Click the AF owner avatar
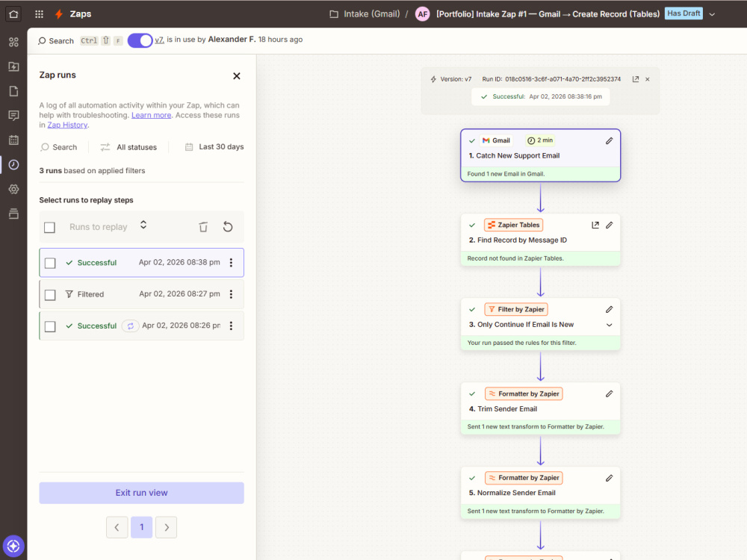Screen dimensions: 747x560 click(x=423, y=13)
